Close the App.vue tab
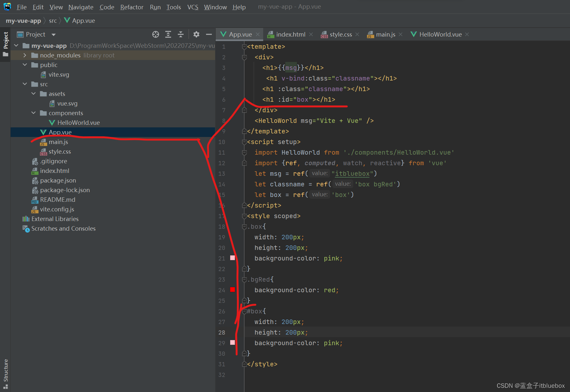Screen dimensions: 570x392 [258, 34]
